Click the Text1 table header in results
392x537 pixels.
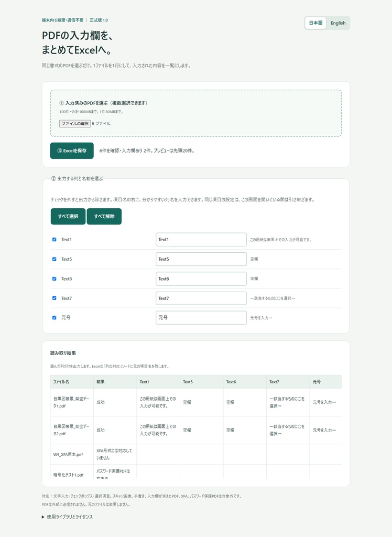(158, 382)
